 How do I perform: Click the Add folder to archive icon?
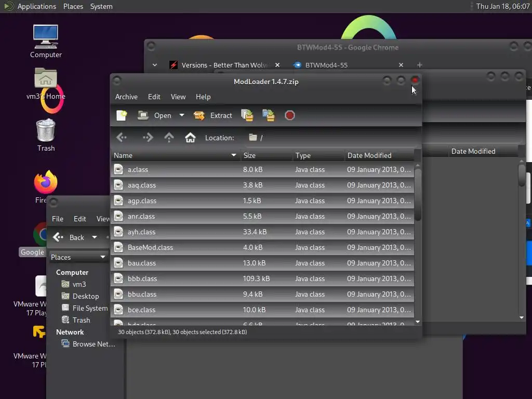269,115
